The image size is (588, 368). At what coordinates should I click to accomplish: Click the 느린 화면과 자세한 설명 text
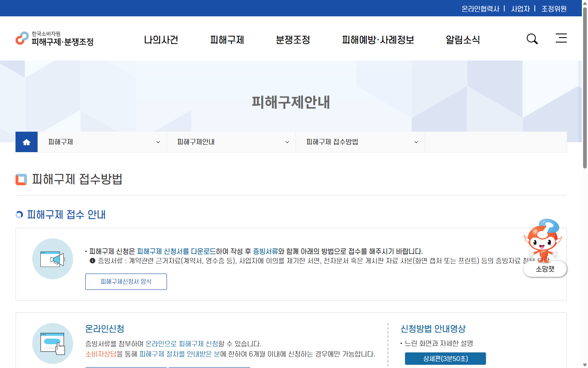439,343
